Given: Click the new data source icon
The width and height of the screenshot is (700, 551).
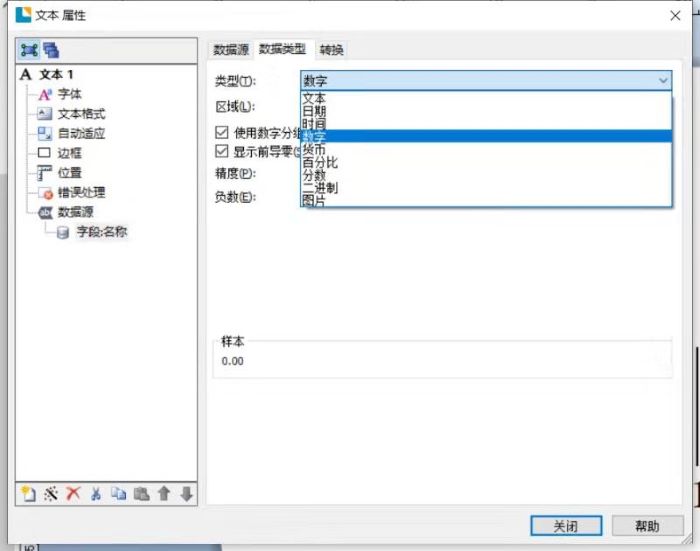Looking at the screenshot, I should [x=28, y=494].
